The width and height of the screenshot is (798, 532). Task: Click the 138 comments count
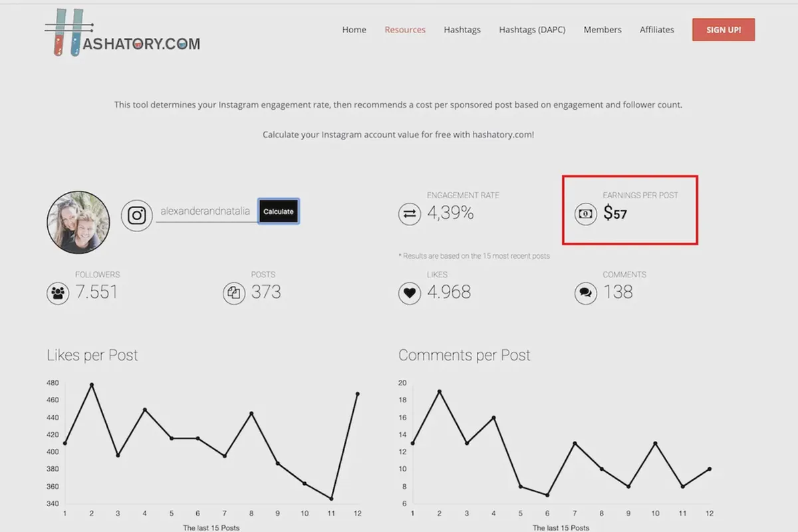click(x=618, y=292)
